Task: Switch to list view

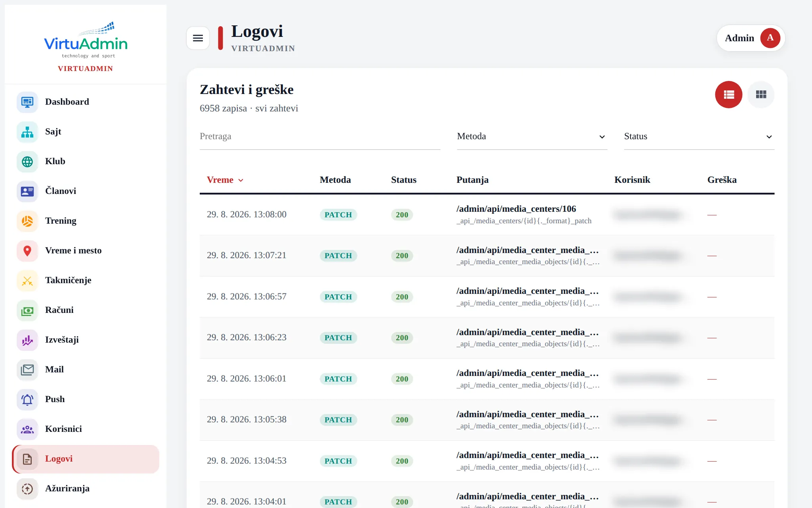Action: [728, 94]
